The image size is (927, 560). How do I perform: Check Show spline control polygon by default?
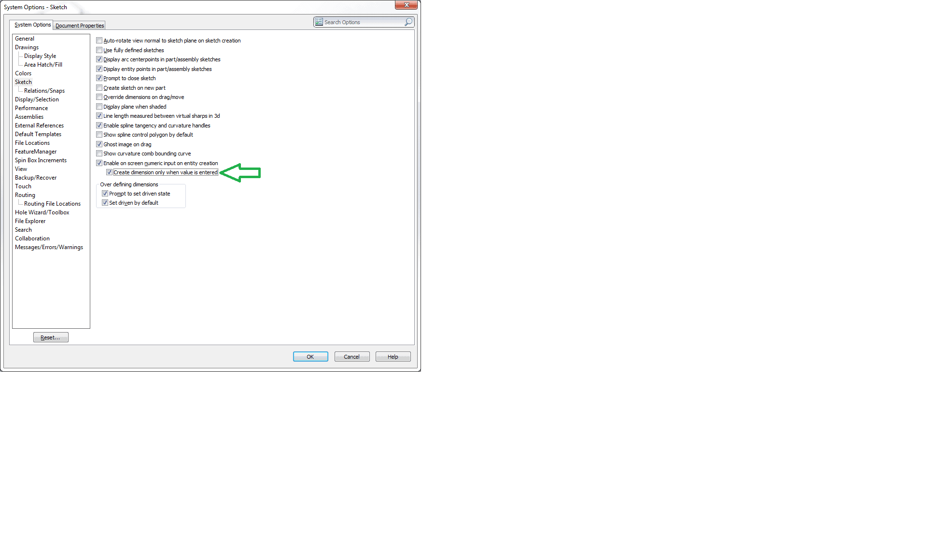(99, 135)
